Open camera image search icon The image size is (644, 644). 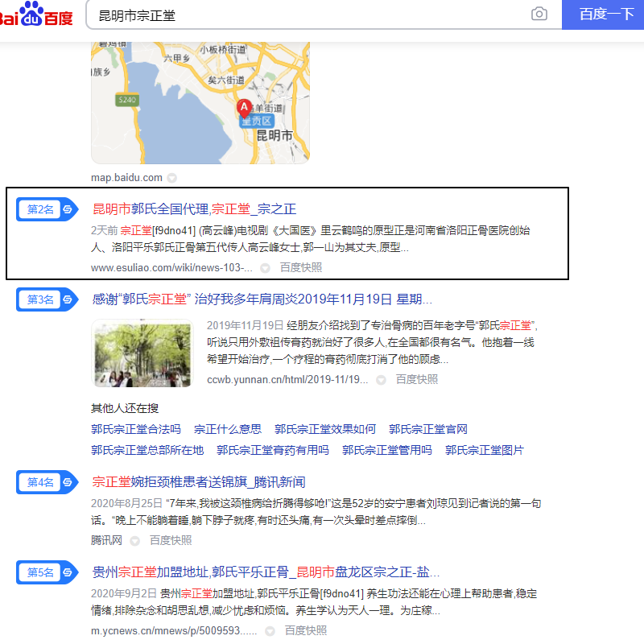click(x=539, y=14)
